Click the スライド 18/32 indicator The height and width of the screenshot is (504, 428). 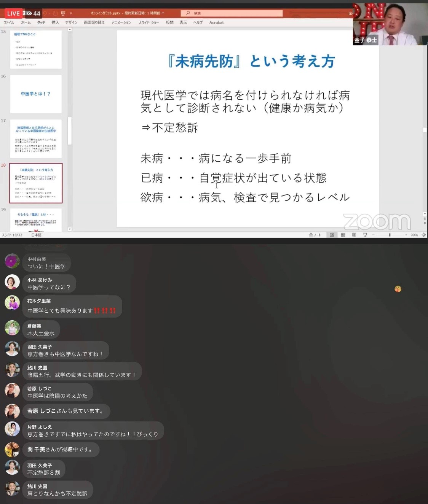click(12, 235)
